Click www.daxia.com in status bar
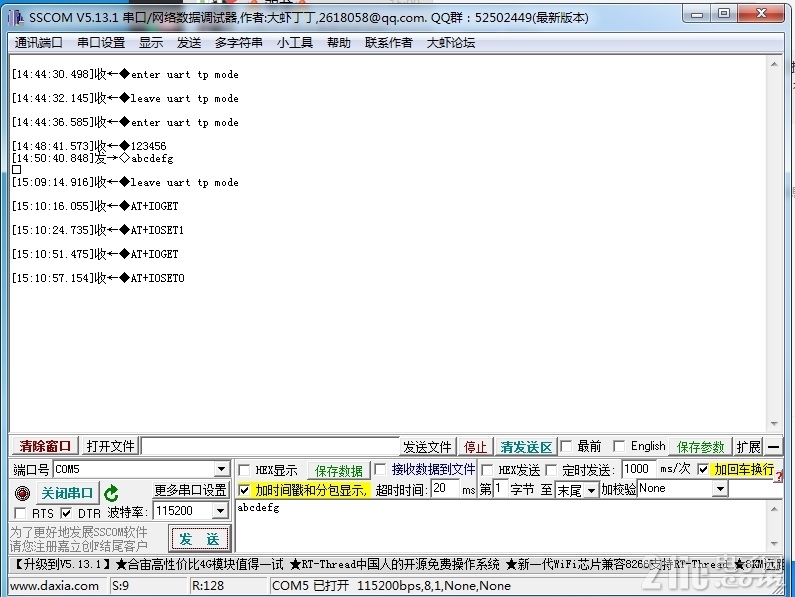This screenshot has height=597, width=795. pyautogui.click(x=54, y=586)
